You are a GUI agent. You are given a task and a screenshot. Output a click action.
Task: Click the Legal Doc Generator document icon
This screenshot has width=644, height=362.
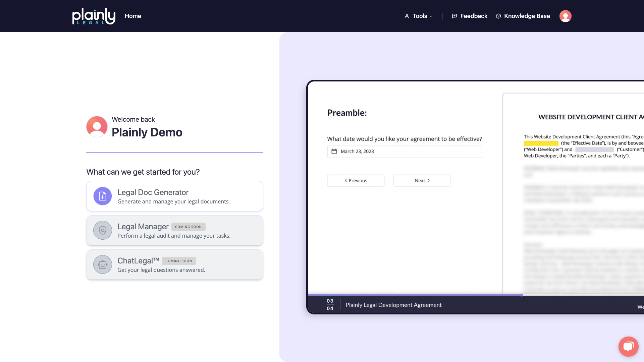(103, 196)
